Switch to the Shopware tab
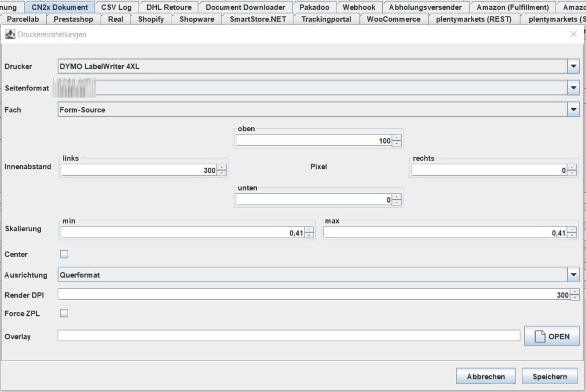Viewport: 586px width, 392px height. [197, 19]
